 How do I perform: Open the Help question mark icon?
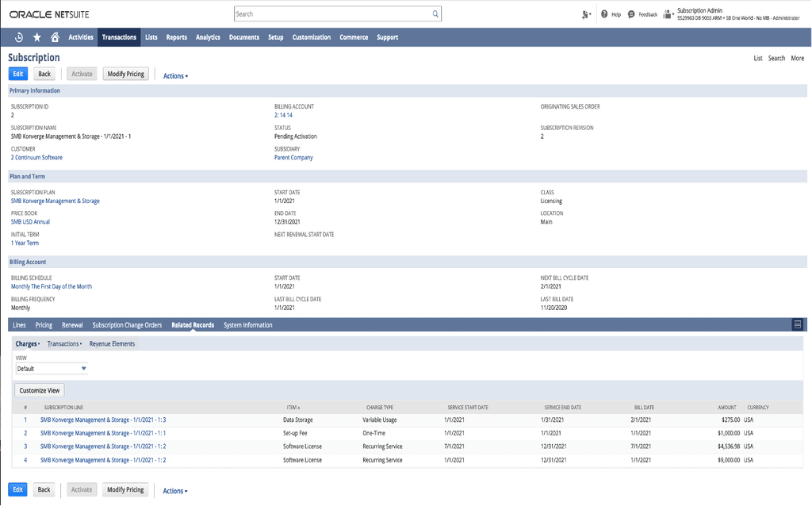pyautogui.click(x=604, y=14)
